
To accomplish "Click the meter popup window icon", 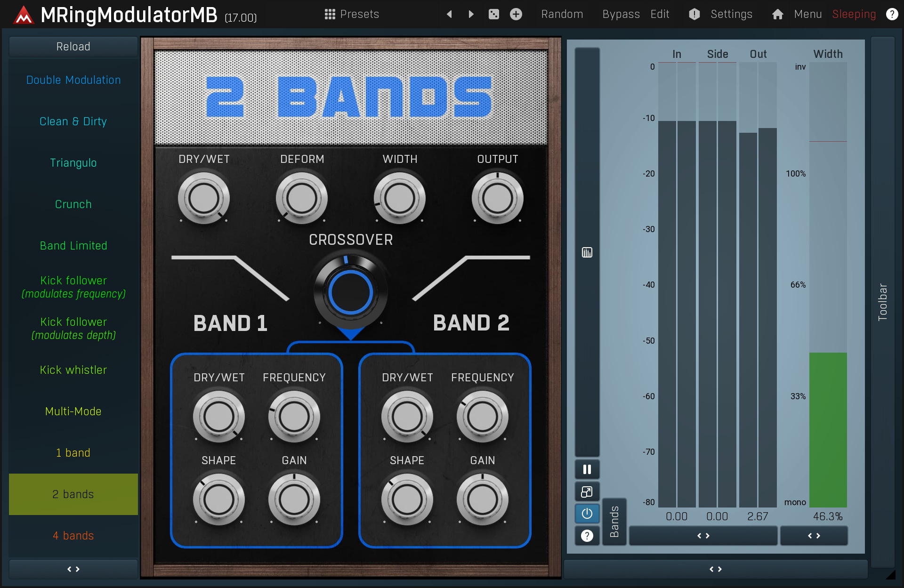I will (587, 492).
